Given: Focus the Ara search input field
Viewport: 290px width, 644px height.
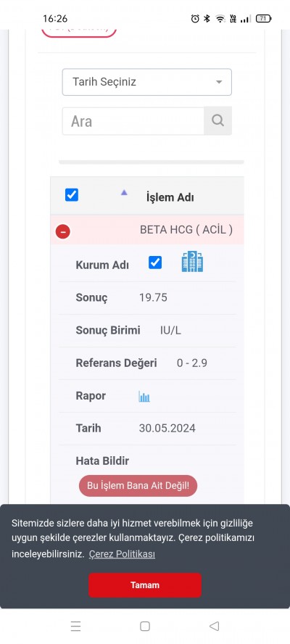Looking at the screenshot, I should point(133,121).
